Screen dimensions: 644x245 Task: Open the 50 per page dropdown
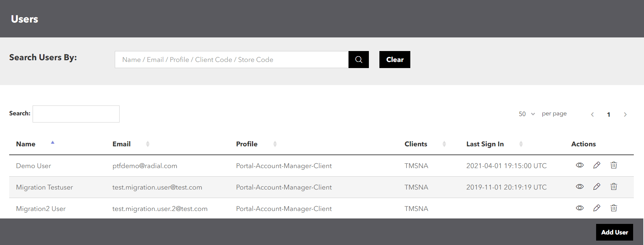(x=526, y=114)
